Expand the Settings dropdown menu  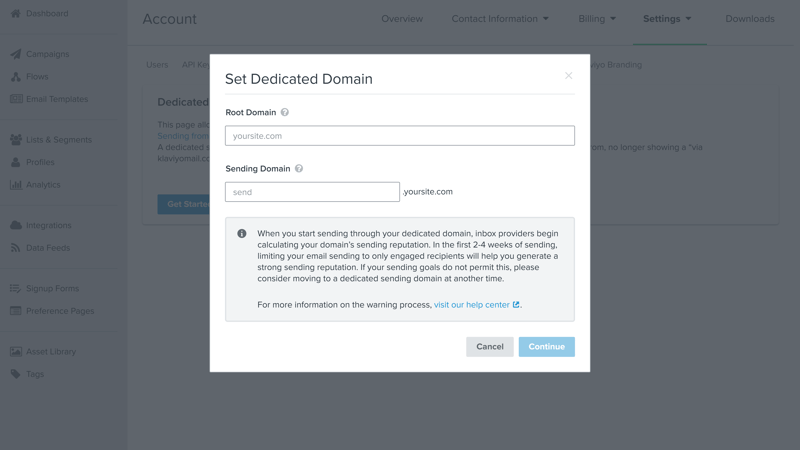[x=667, y=19]
